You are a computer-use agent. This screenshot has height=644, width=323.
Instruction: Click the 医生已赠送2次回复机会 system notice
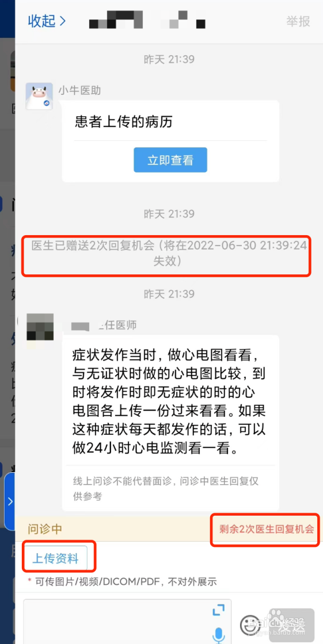tap(169, 254)
